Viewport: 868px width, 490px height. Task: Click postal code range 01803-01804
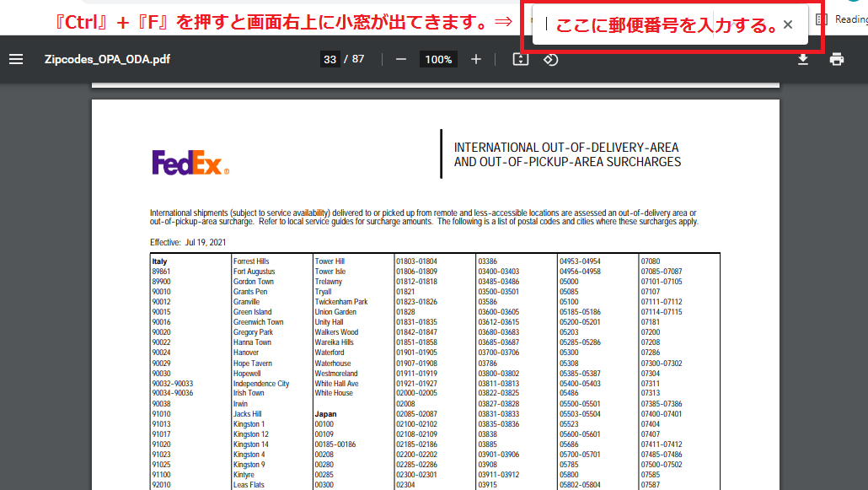tap(417, 261)
